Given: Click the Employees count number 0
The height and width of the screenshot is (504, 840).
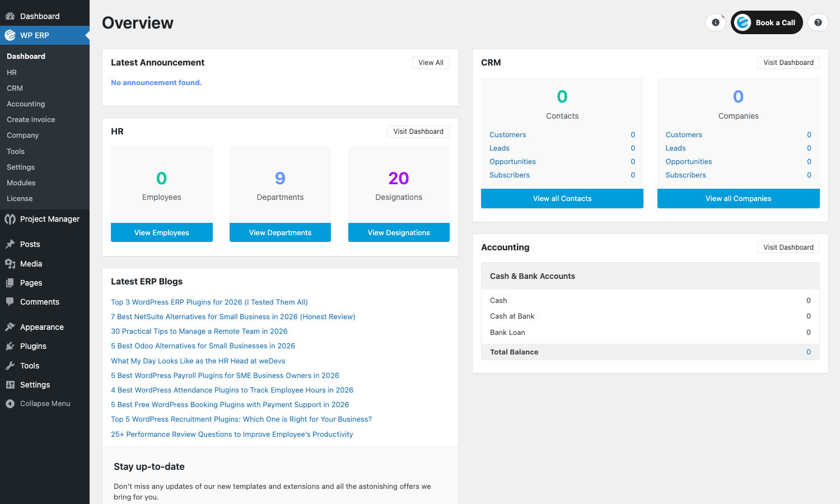Looking at the screenshot, I should click(162, 178).
